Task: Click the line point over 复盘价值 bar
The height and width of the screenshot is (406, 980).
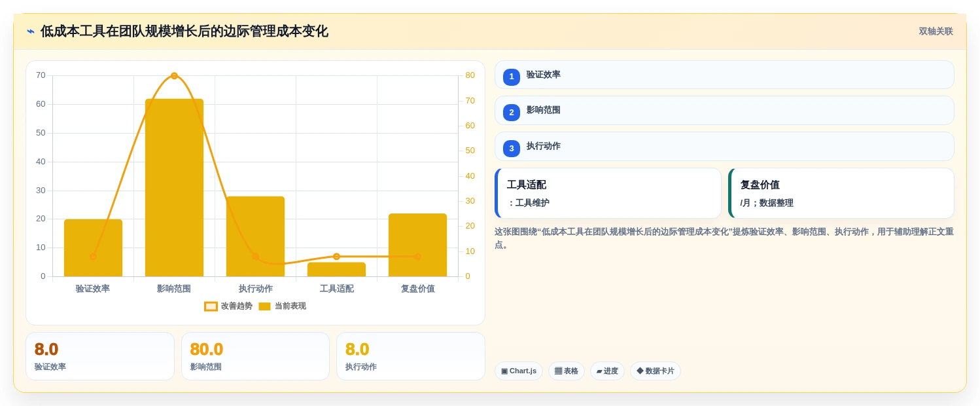Action: coord(417,257)
